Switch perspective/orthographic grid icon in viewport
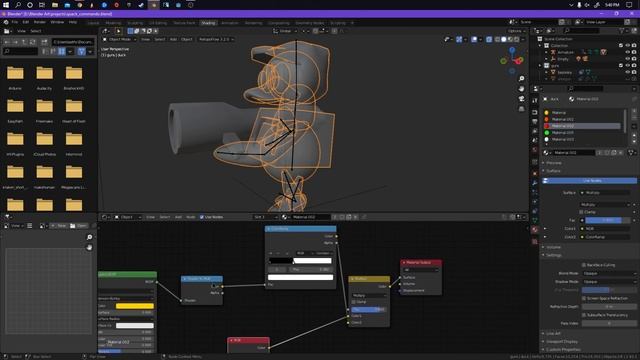 521,109
